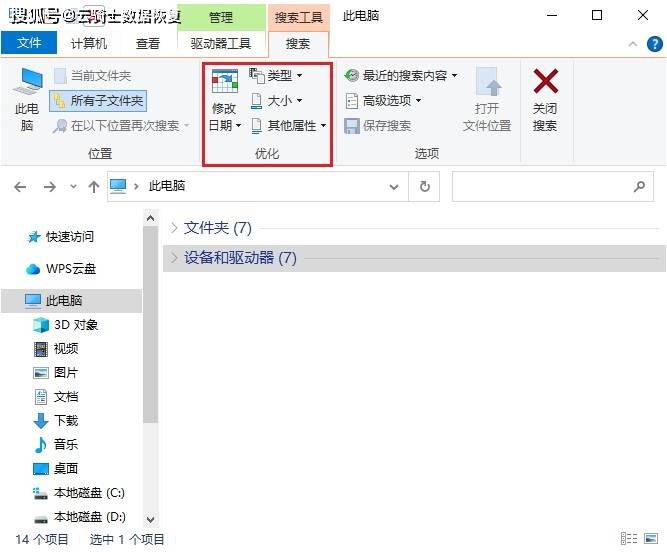667x552 pixels.
Task: Collapse the ribbon with the up chevron
Action: pos(633,44)
